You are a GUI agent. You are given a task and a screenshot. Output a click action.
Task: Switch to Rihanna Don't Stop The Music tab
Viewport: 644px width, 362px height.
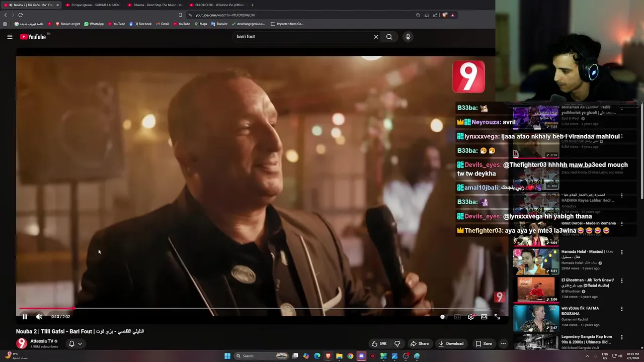[x=155, y=5]
